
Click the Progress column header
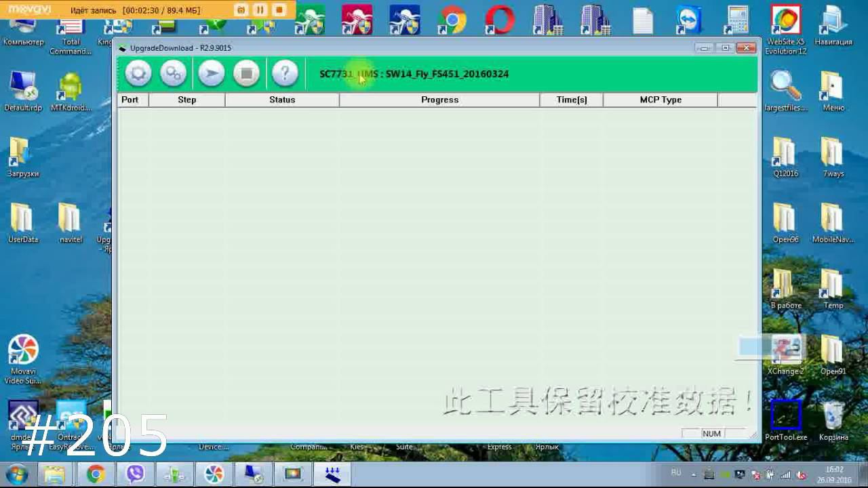pyautogui.click(x=439, y=100)
